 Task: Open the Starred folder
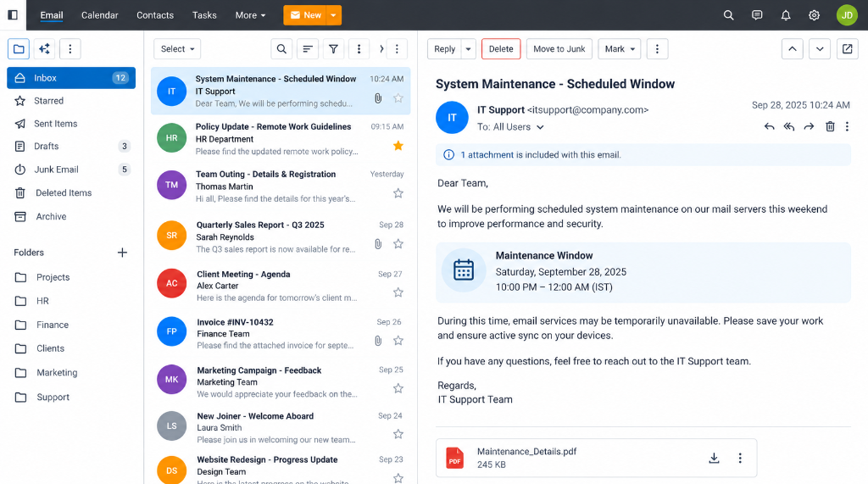click(x=71, y=101)
